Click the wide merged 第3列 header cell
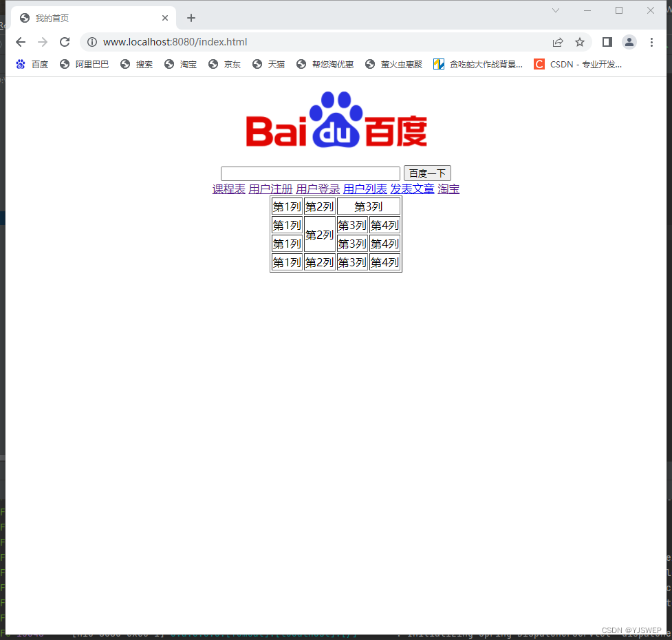Screen dimensions: 672x640 [369, 206]
